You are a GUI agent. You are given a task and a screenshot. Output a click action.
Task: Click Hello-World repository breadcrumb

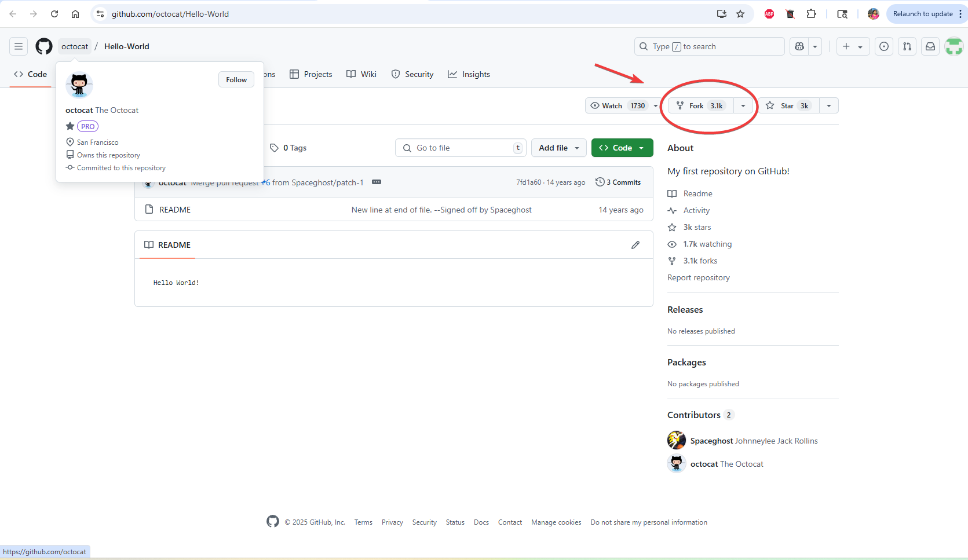pyautogui.click(x=127, y=46)
